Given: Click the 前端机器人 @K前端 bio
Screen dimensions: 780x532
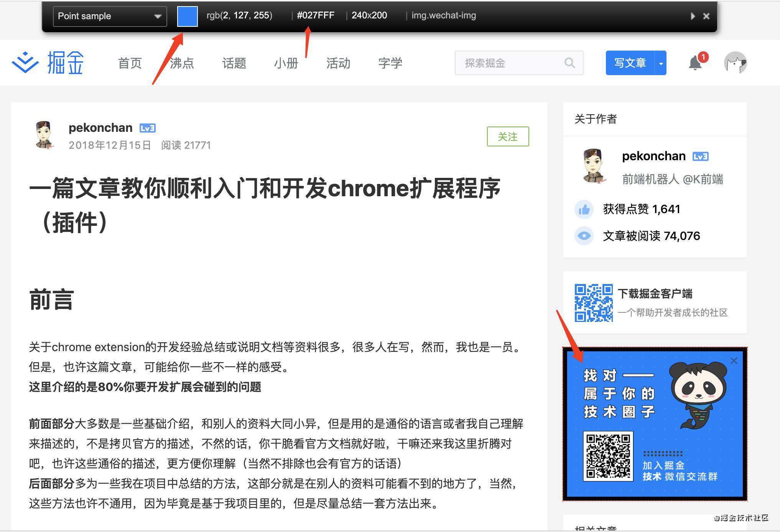Looking at the screenshot, I should pyautogui.click(x=673, y=179).
